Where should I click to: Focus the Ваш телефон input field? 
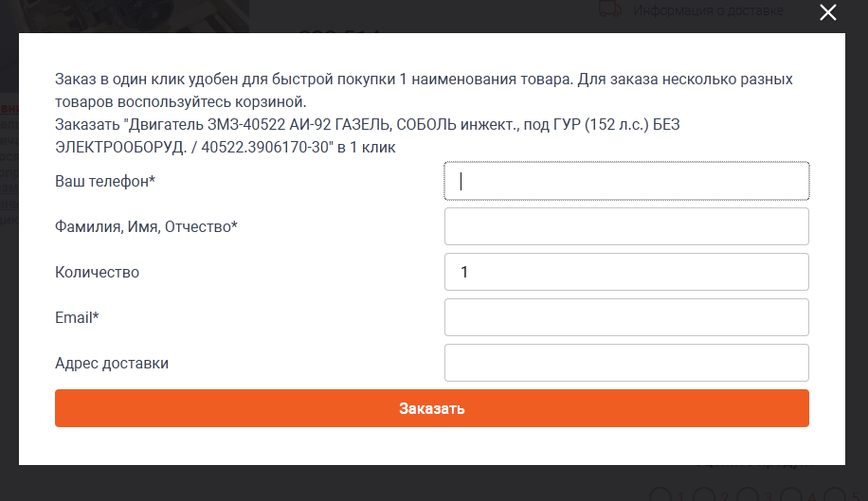[626, 181]
